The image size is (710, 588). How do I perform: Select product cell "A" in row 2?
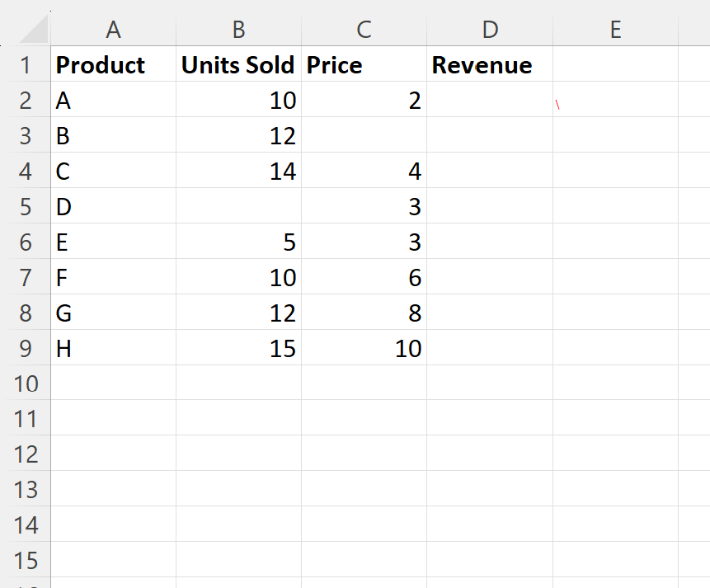point(113,100)
